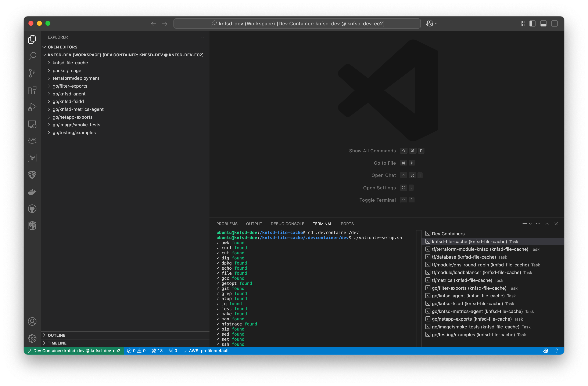Screen dimensions: 588x386
Task: Open the Extensions view icon
Action: click(x=32, y=90)
